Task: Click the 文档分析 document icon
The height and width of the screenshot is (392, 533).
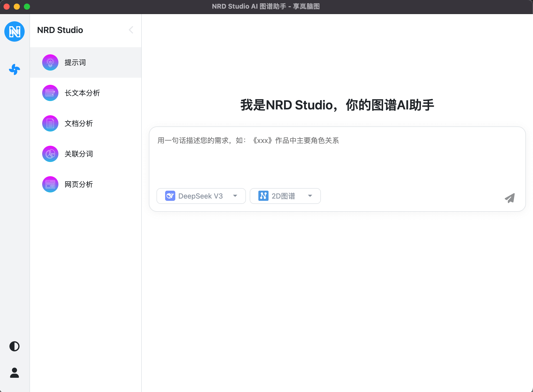Action: pyautogui.click(x=50, y=123)
